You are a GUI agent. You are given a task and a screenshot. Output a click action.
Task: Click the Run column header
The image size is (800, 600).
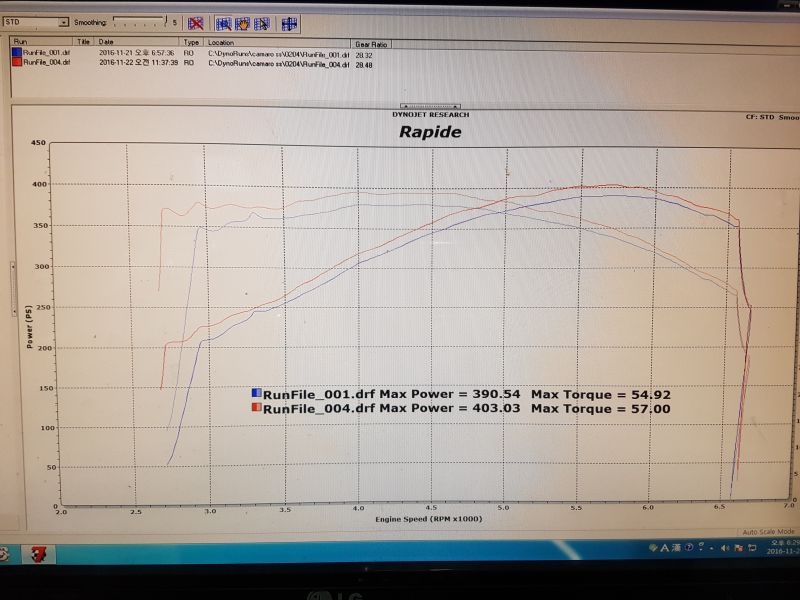(42, 41)
